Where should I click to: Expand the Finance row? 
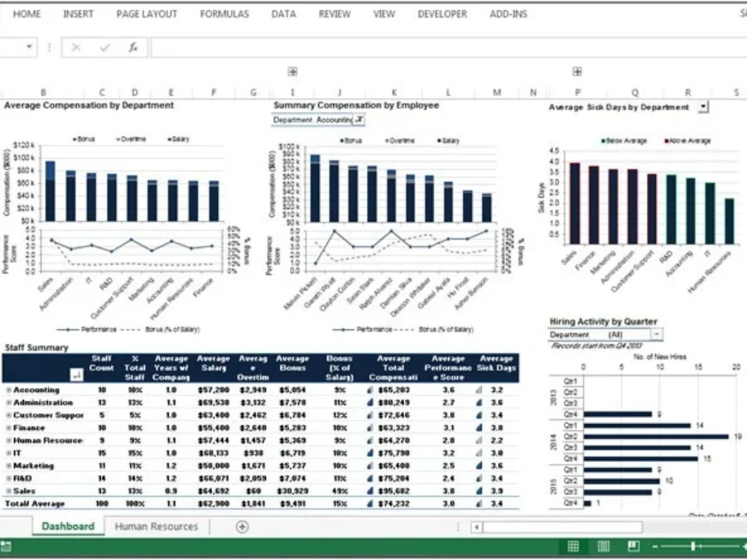tap(8, 428)
